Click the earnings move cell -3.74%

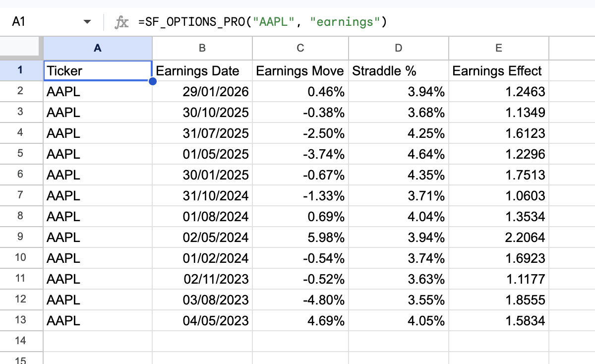pyautogui.click(x=300, y=154)
